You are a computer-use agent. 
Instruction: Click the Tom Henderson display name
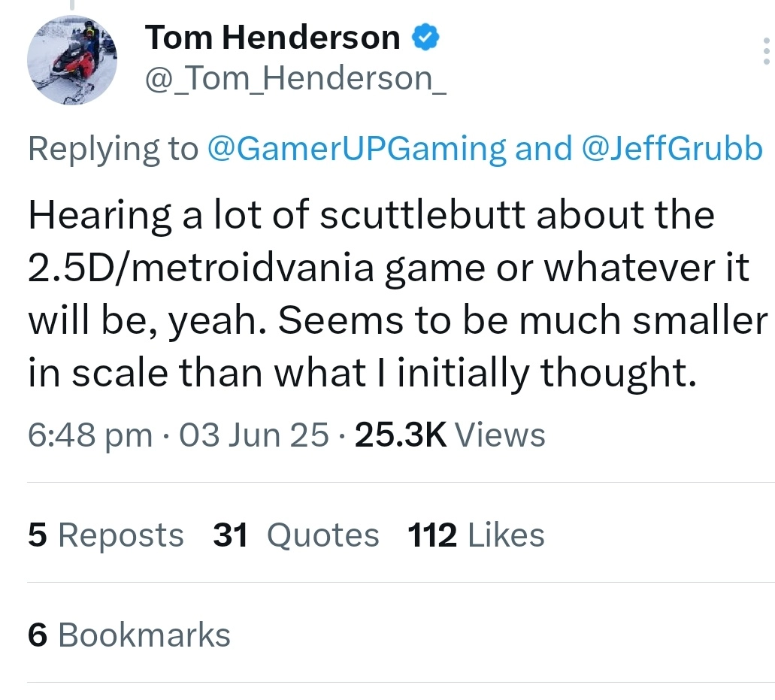point(272,38)
